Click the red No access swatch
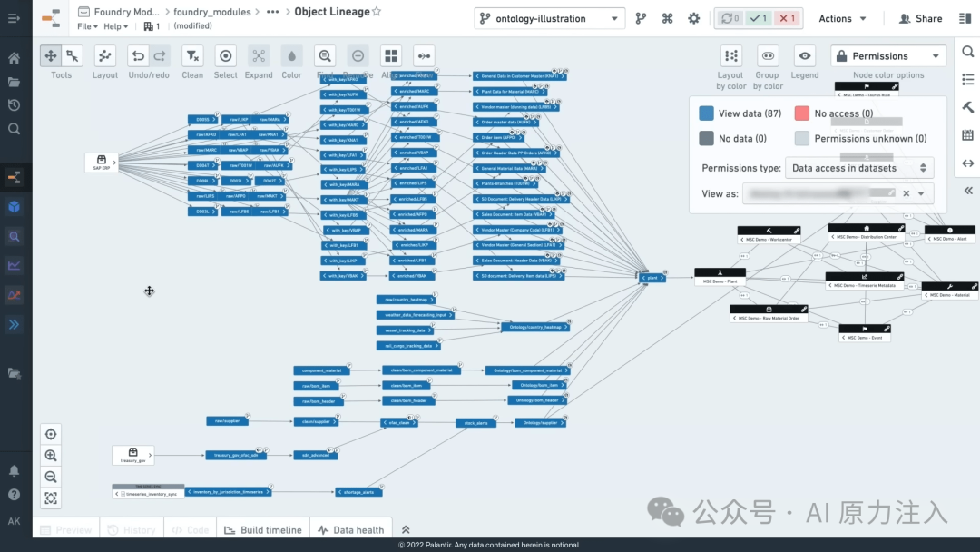 (802, 113)
